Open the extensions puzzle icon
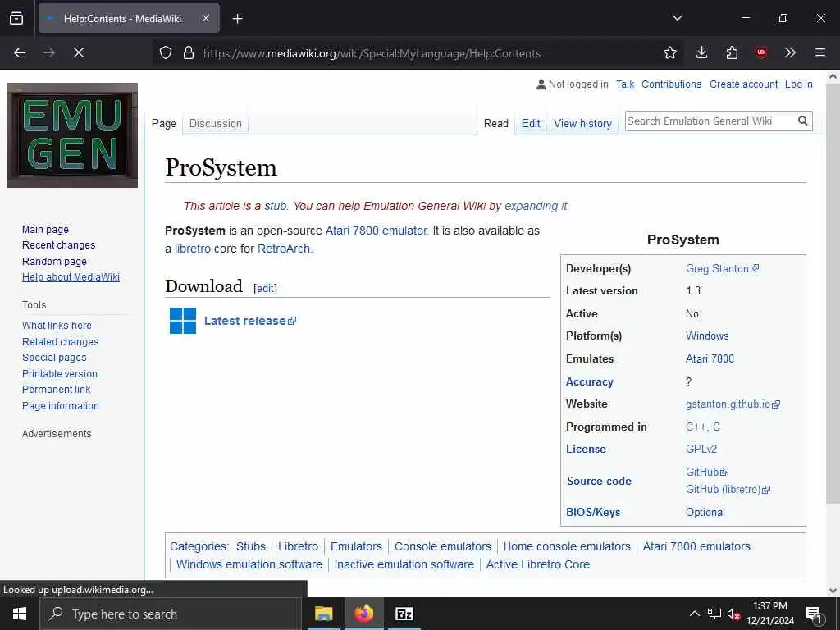The width and height of the screenshot is (840, 630). coord(732,52)
